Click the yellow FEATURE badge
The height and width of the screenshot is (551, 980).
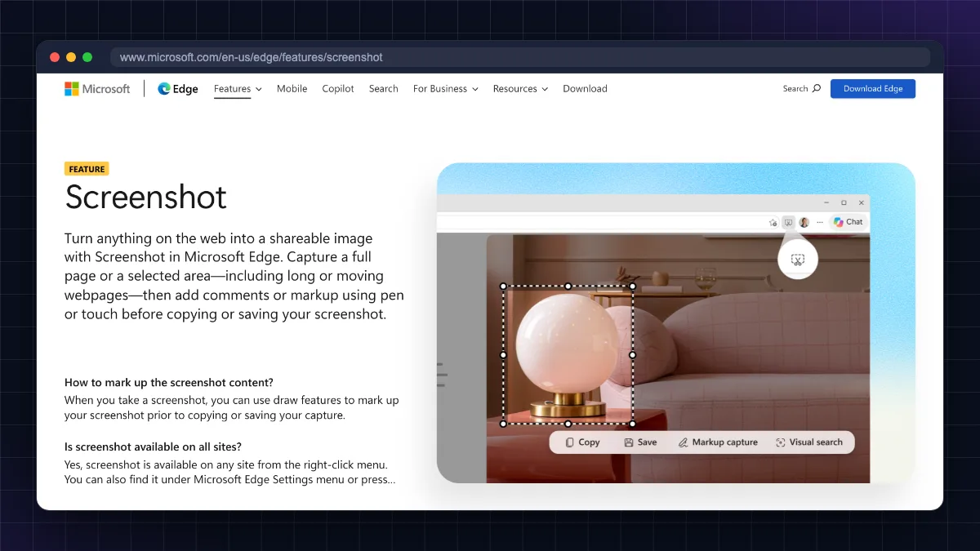pos(87,169)
